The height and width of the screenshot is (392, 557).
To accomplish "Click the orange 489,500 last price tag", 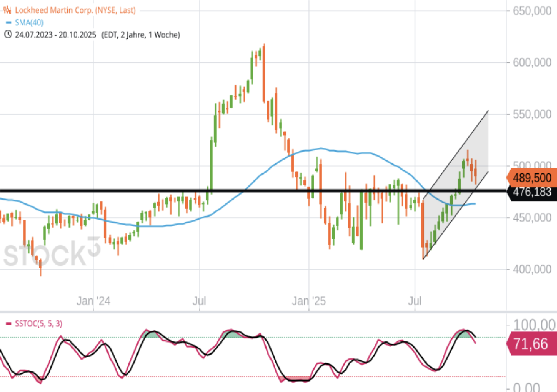I will tap(532, 178).
